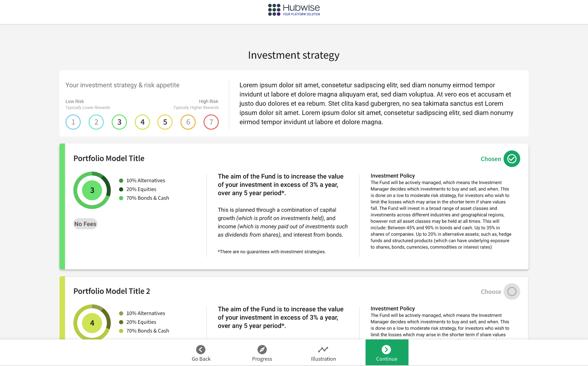Click the yellow donut chart numbered 4
Viewport: 588px width, 366px height.
[92, 323]
